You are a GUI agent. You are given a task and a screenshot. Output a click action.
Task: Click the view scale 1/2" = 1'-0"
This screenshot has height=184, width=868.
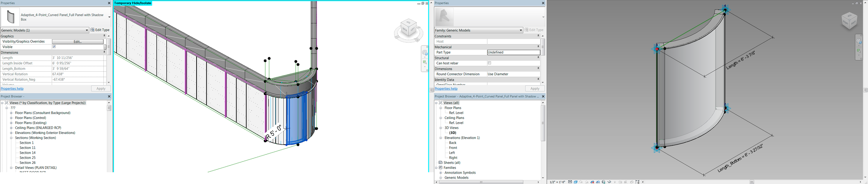[557, 182]
